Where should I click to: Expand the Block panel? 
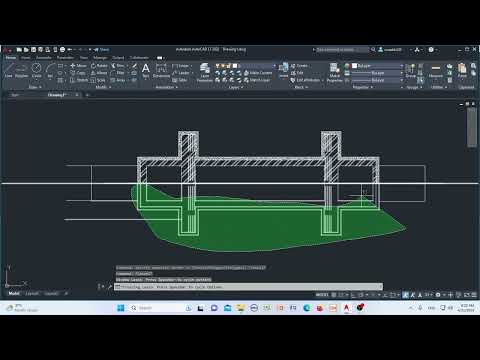(x=301, y=87)
